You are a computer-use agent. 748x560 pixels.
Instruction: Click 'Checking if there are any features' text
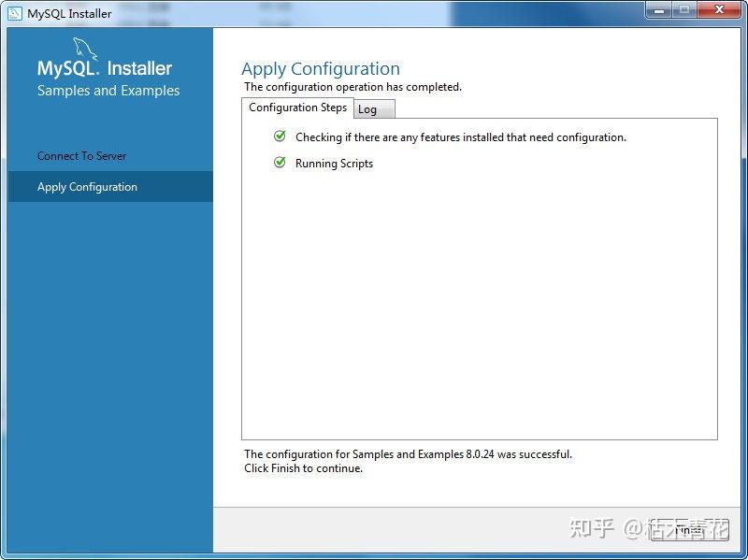pos(461,137)
